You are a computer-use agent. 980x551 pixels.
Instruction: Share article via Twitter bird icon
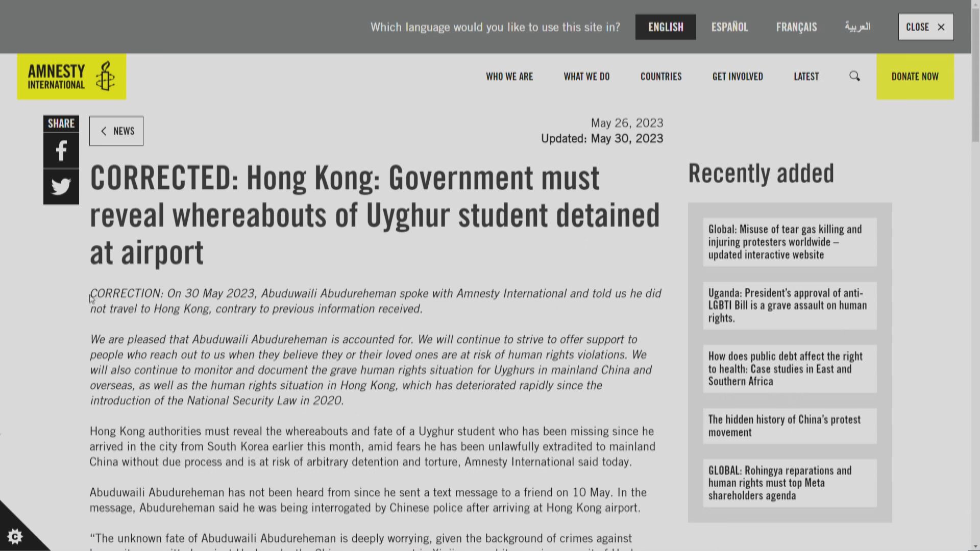click(x=61, y=187)
